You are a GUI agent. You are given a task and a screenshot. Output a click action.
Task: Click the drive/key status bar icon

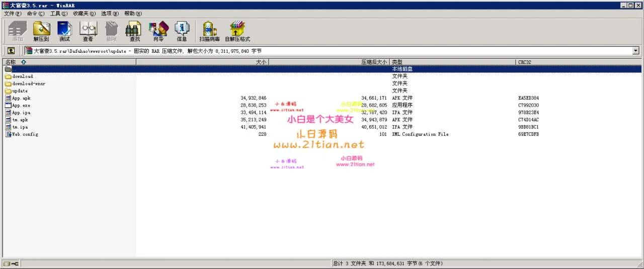11,263
